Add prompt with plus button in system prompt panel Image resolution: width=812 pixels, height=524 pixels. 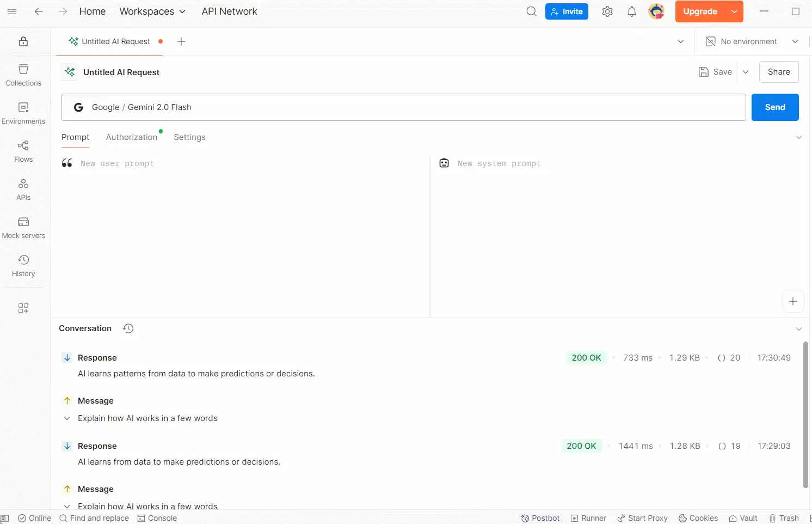point(793,301)
